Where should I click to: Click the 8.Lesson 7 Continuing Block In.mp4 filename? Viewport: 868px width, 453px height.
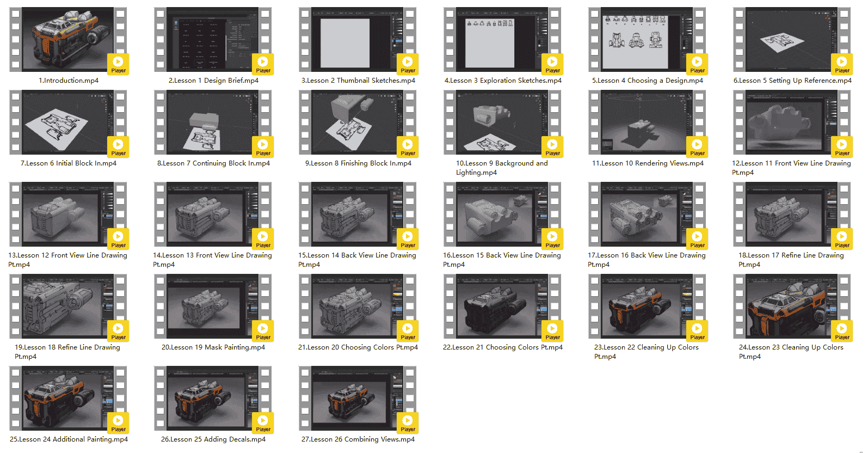[x=213, y=163]
